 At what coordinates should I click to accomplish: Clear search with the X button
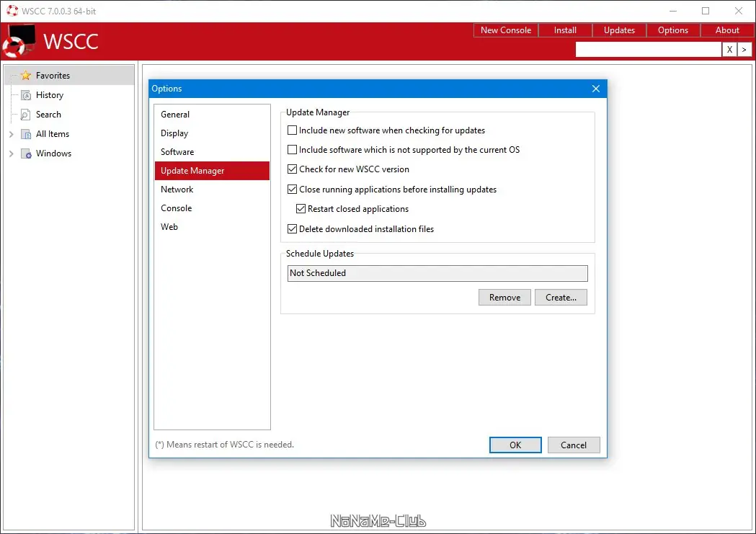tap(729, 49)
